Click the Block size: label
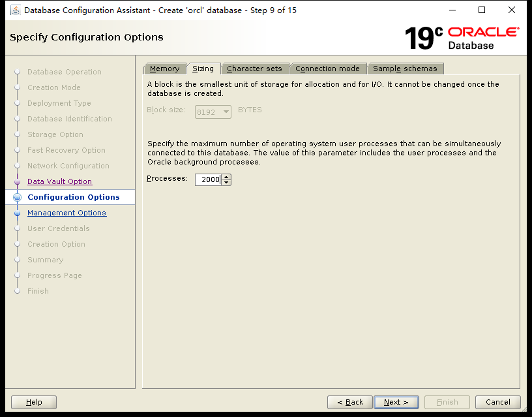This screenshot has width=532, height=417. pyautogui.click(x=166, y=110)
